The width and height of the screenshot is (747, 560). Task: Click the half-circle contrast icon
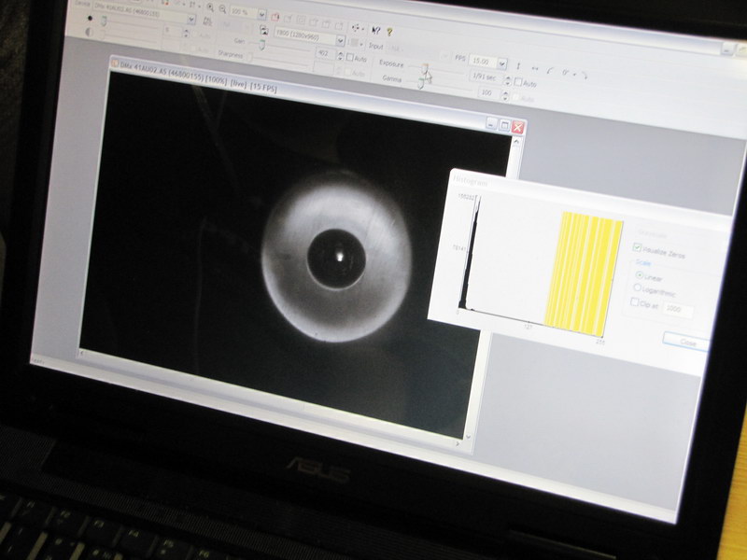point(88,32)
